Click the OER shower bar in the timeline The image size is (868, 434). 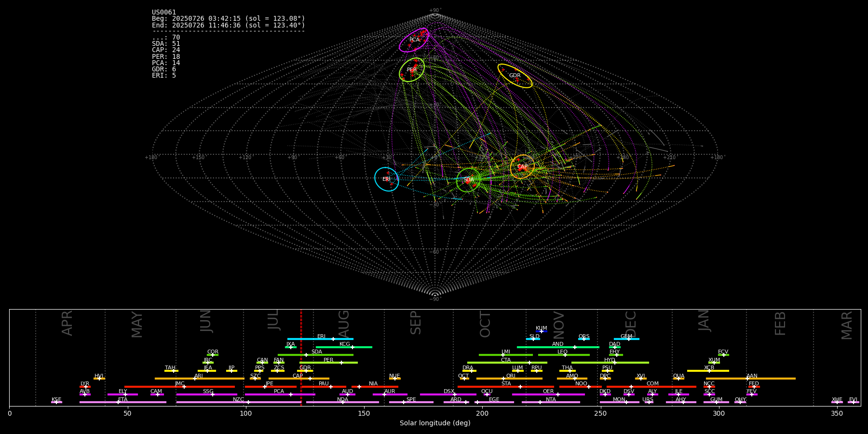pos(548,394)
